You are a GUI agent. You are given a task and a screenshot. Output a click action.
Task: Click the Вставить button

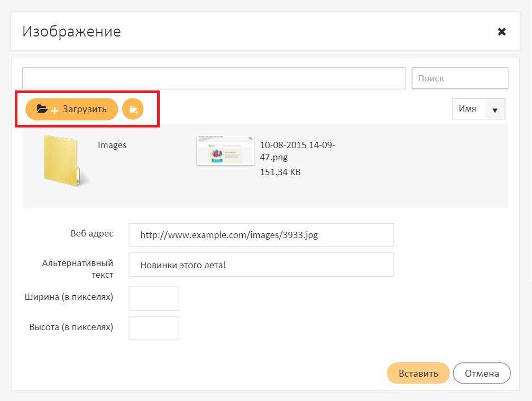pos(418,373)
